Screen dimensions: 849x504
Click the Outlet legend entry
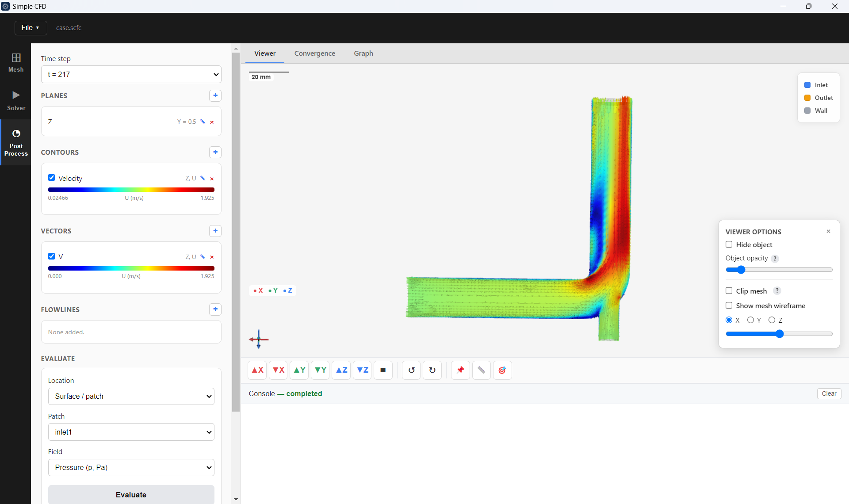(818, 98)
